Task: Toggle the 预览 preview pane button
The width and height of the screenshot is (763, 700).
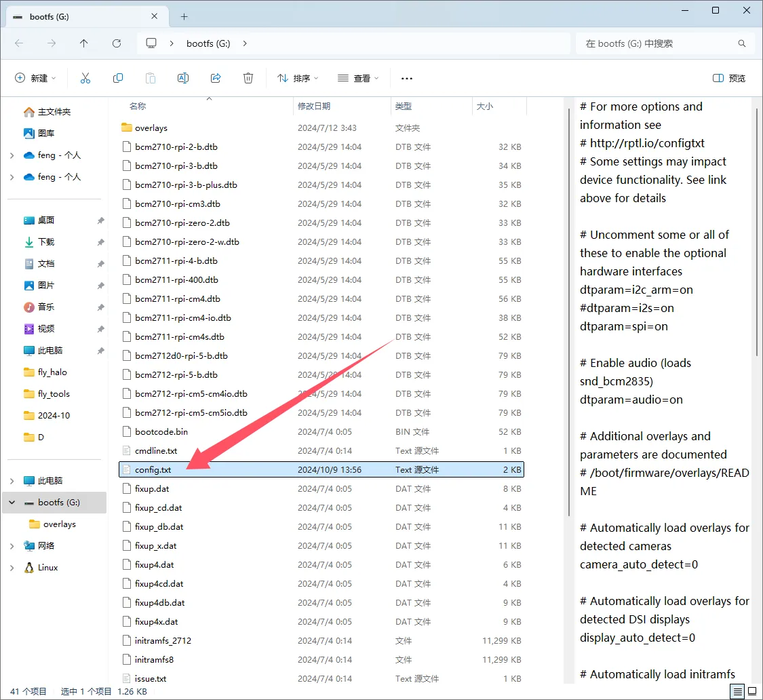Action: 729,78
